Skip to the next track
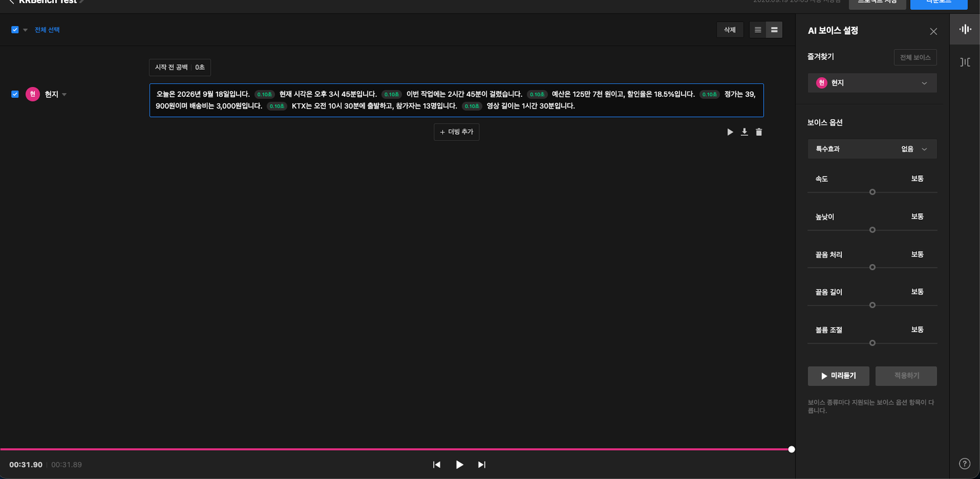This screenshot has height=479, width=980. click(x=481, y=464)
